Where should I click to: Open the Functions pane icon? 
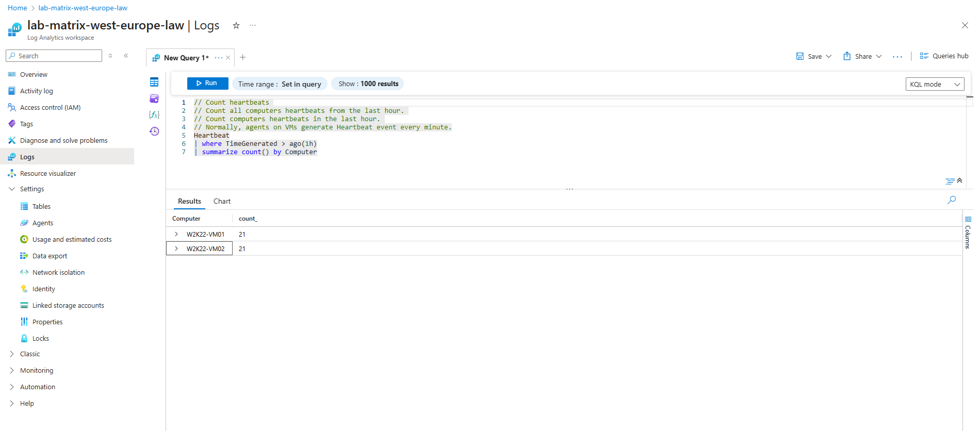[x=154, y=114]
